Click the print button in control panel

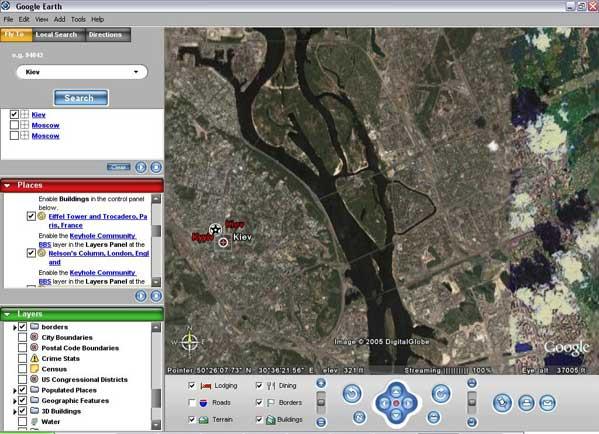(526, 403)
